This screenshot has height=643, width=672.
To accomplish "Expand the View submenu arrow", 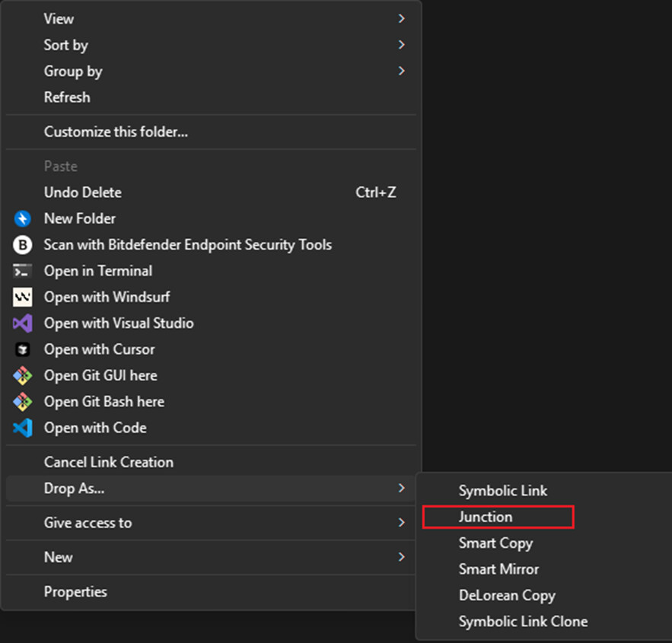I will click(401, 18).
